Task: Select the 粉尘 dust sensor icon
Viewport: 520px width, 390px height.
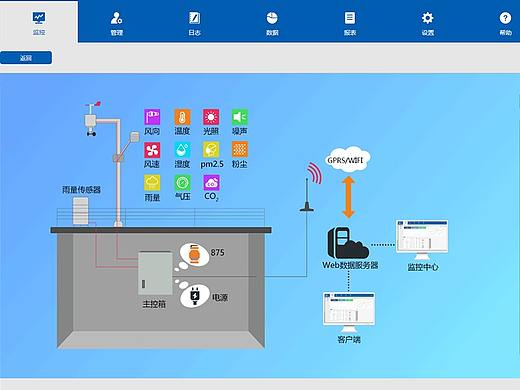Action: coord(240,150)
